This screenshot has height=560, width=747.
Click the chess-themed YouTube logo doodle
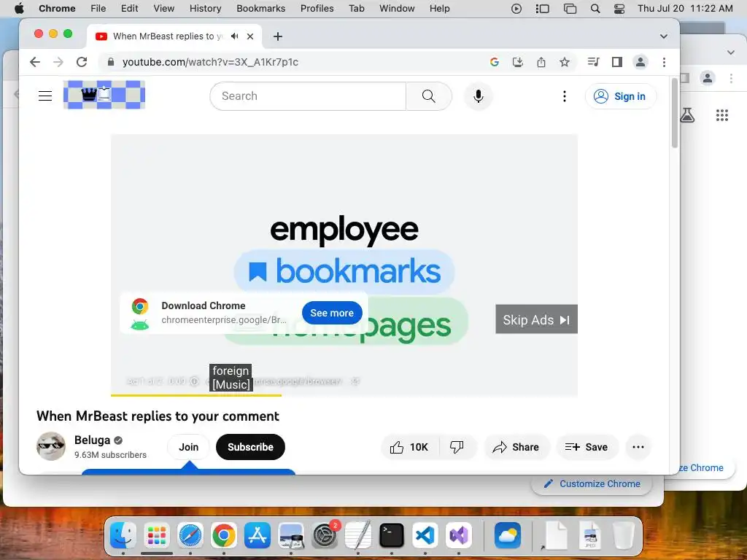(104, 95)
